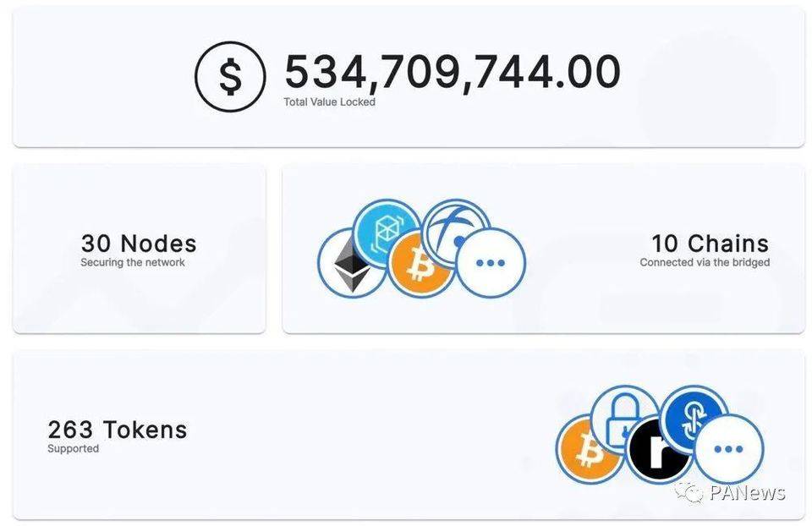Click the 10 Chains heading

(x=710, y=244)
